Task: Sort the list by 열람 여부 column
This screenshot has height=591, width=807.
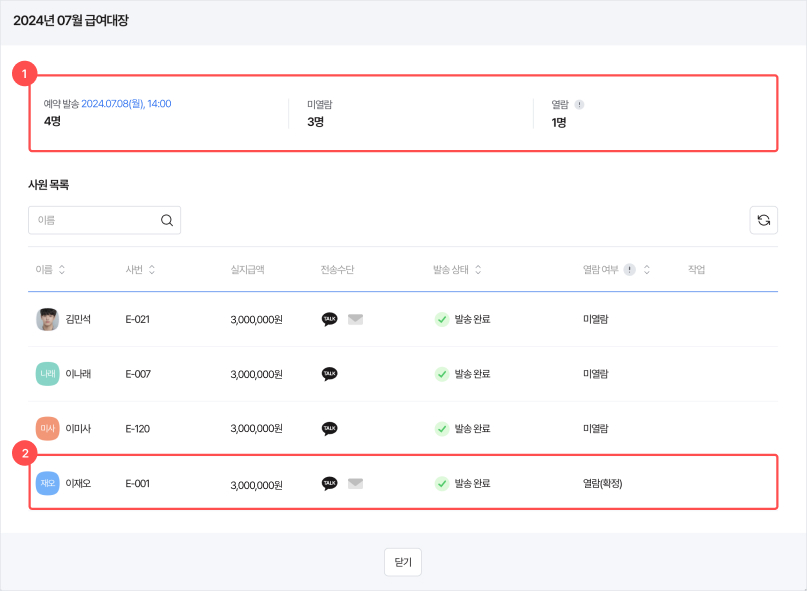Action: pos(647,270)
